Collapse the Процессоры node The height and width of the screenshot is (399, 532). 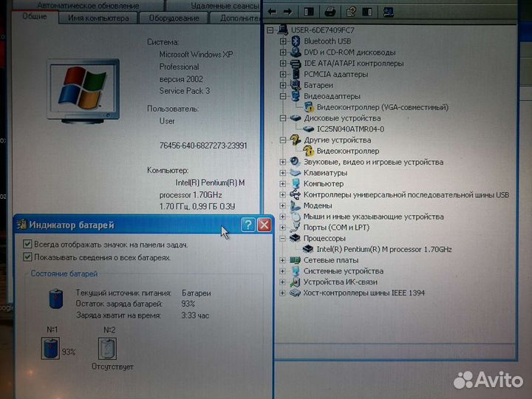[282, 239]
